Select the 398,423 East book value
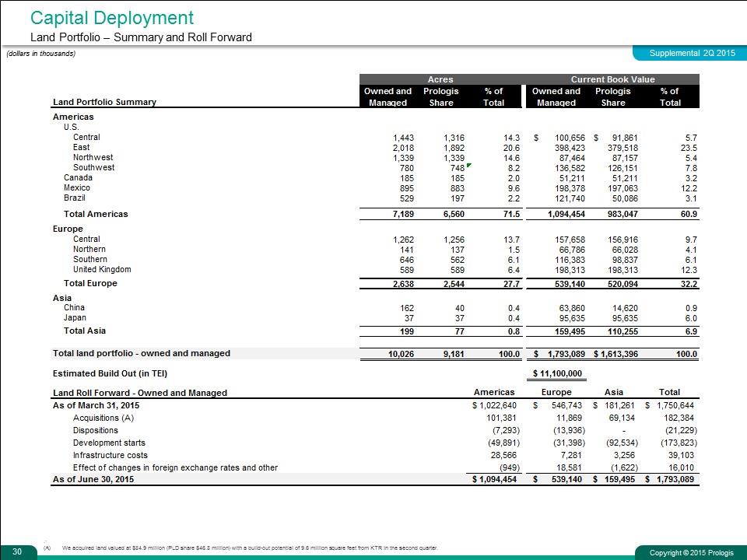 pyautogui.click(x=570, y=148)
